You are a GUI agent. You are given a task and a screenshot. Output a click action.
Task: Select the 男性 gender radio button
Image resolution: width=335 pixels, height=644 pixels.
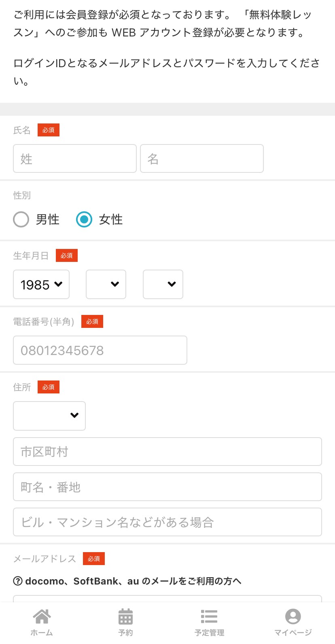pos(21,219)
